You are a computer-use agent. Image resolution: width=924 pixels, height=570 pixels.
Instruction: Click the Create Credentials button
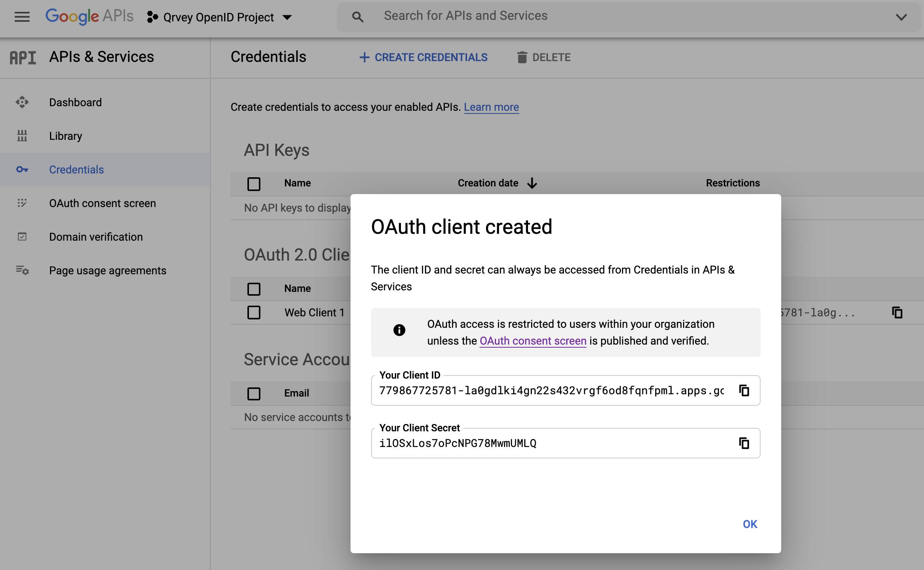click(423, 57)
